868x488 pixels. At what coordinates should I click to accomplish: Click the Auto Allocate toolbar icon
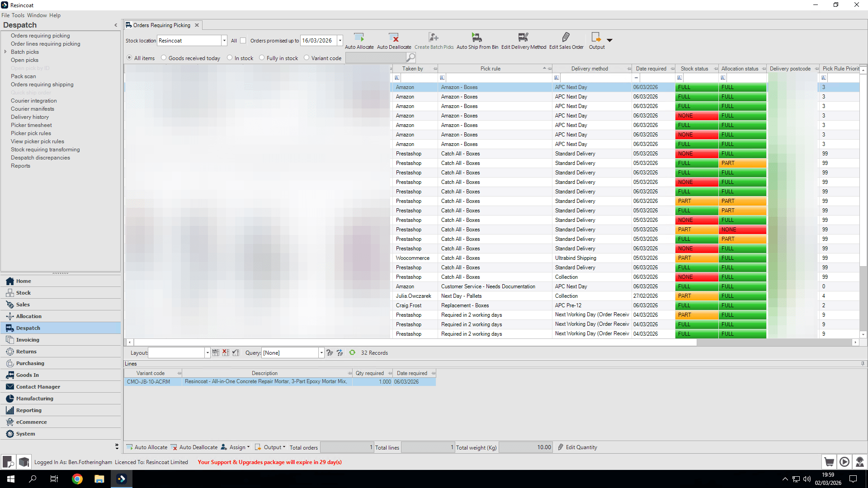pyautogui.click(x=359, y=37)
